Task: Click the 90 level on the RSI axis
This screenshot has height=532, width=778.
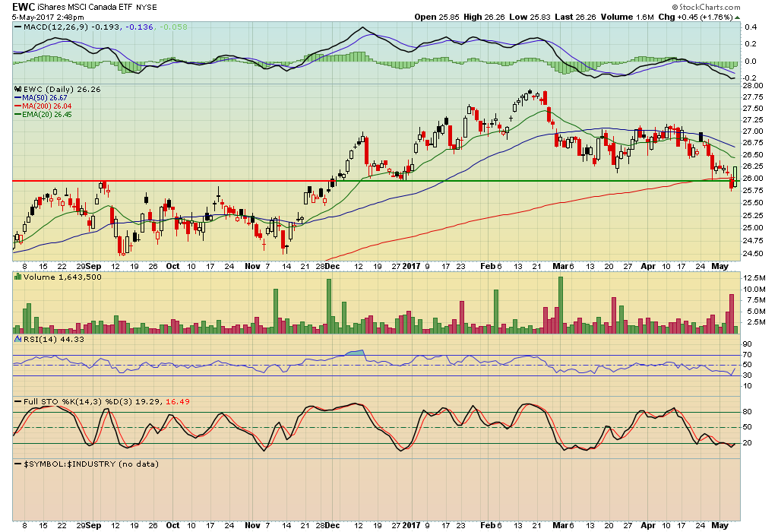Action: [x=747, y=344]
